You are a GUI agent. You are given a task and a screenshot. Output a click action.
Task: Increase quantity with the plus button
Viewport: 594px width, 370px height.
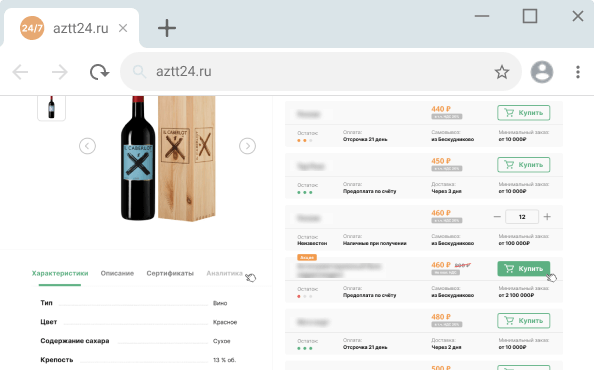coord(547,217)
